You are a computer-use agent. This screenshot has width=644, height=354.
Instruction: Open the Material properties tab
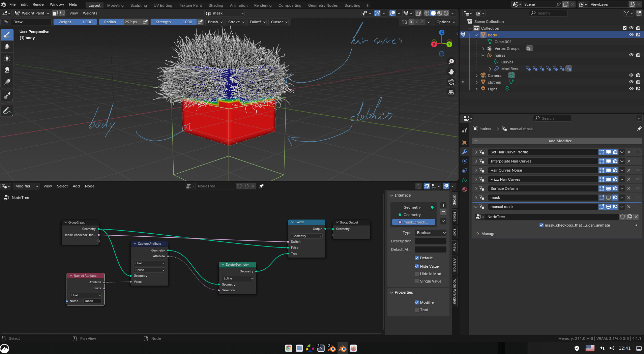coord(465,189)
